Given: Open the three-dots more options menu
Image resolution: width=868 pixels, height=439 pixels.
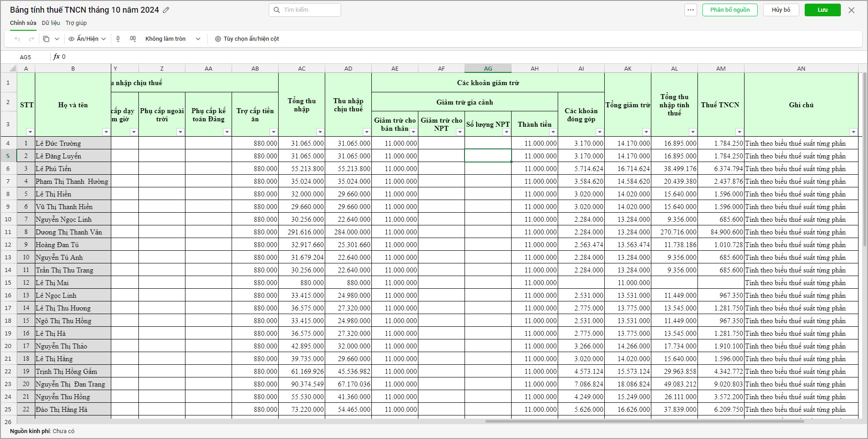Looking at the screenshot, I should click(690, 10).
